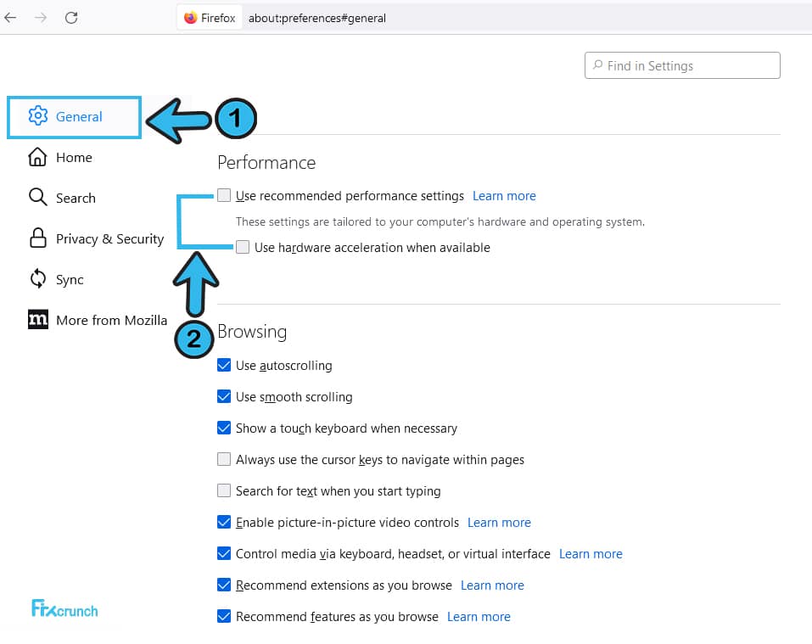812x644 pixels.
Task: Go to Privacy & Security settings
Action: pos(109,238)
